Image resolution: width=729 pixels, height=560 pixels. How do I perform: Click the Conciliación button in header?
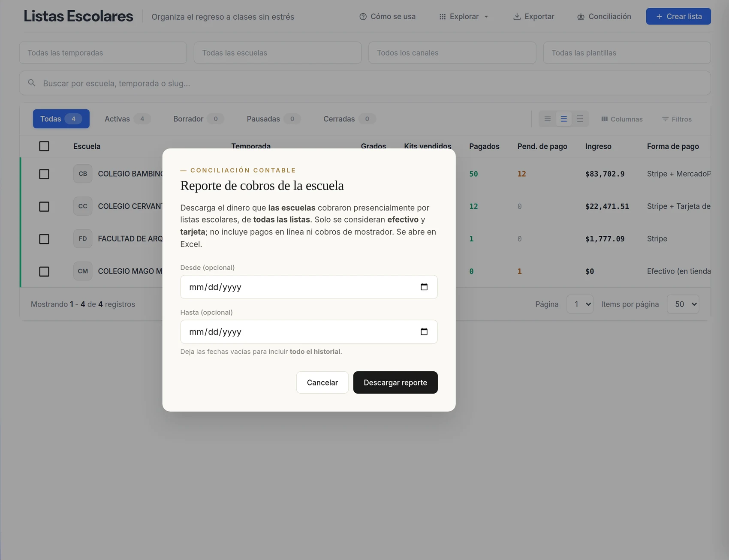point(604,16)
